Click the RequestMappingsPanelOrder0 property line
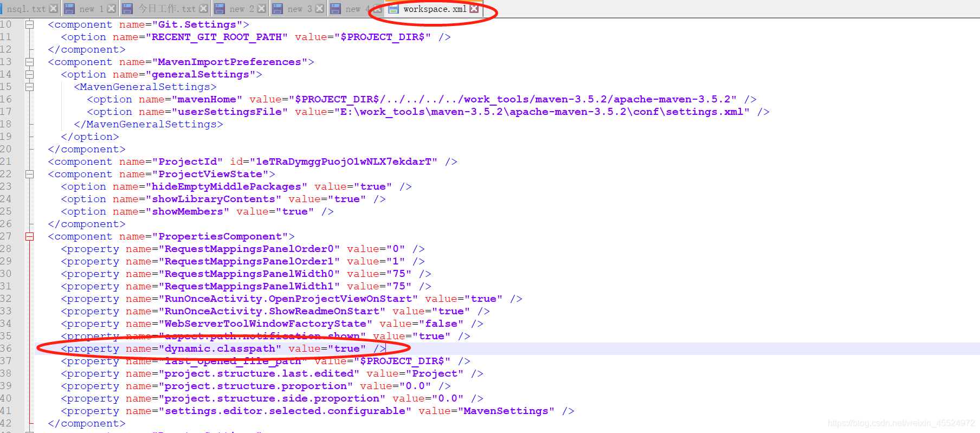 tap(243, 249)
